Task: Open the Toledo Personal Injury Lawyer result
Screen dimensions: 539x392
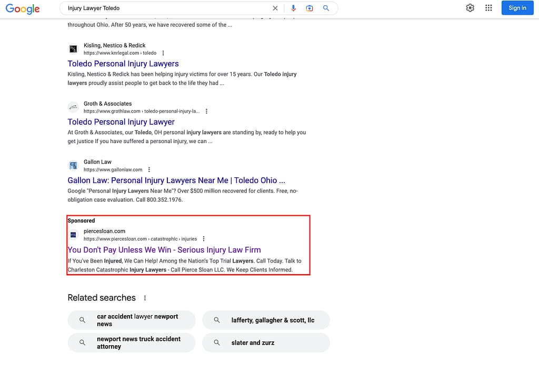Action: [121, 122]
